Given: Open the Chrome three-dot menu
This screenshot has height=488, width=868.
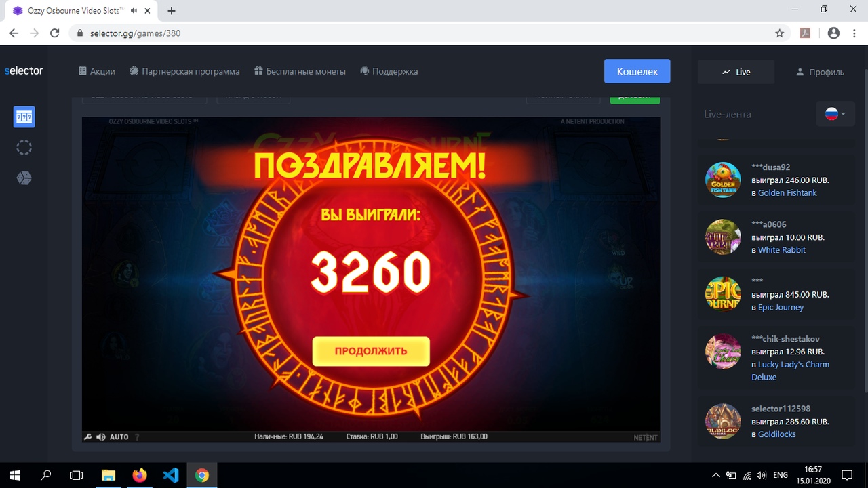Looking at the screenshot, I should pos(854,33).
